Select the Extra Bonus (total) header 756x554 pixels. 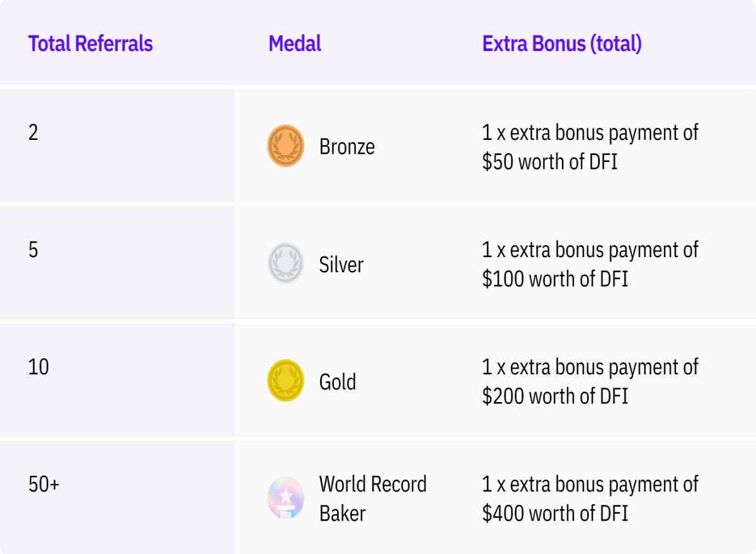(x=562, y=43)
